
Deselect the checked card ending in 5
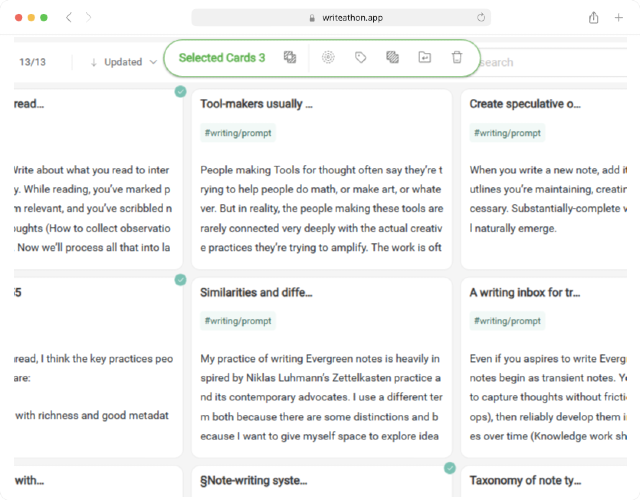click(180, 280)
